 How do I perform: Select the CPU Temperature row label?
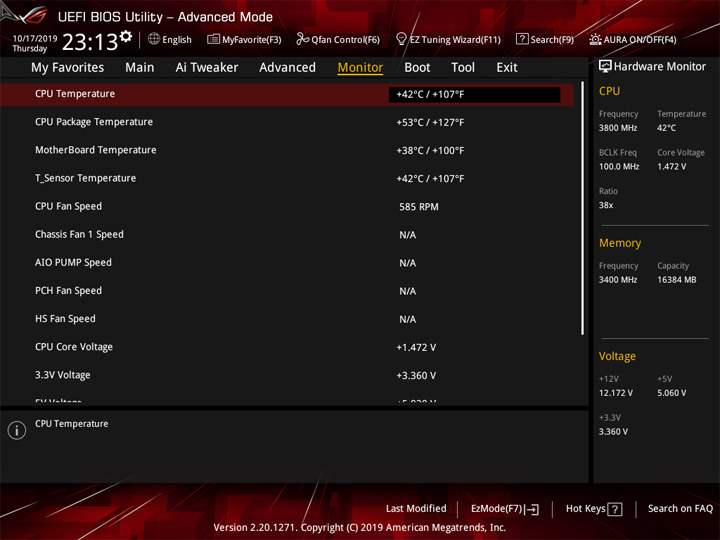(x=75, y=94)
